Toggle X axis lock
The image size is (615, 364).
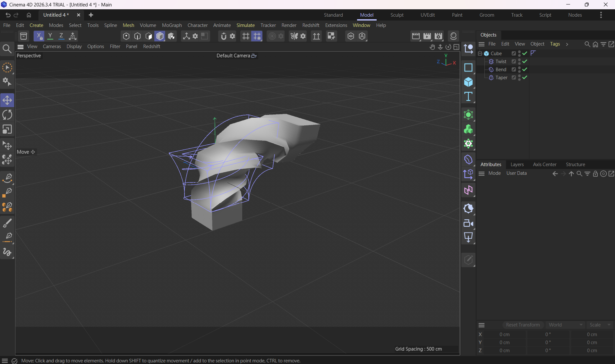pos(39,36)
